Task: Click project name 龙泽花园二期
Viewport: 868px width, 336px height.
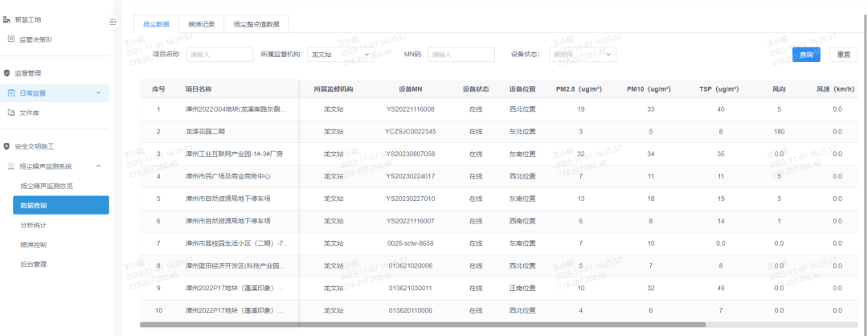Action: point(206,132)
